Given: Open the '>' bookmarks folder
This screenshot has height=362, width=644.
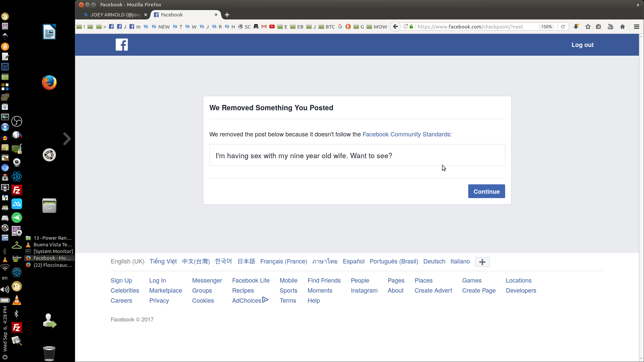Looking at the screenshot, I should [x=101, y=27].
